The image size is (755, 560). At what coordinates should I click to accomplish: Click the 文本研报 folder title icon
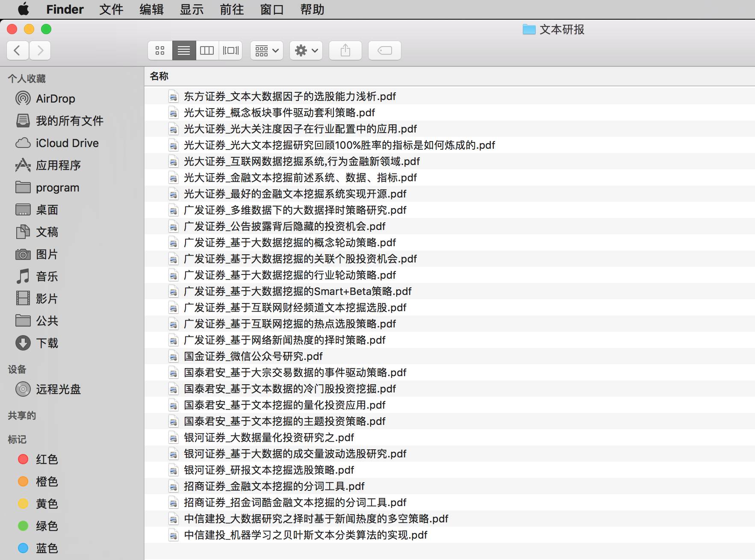coord(529,29)
